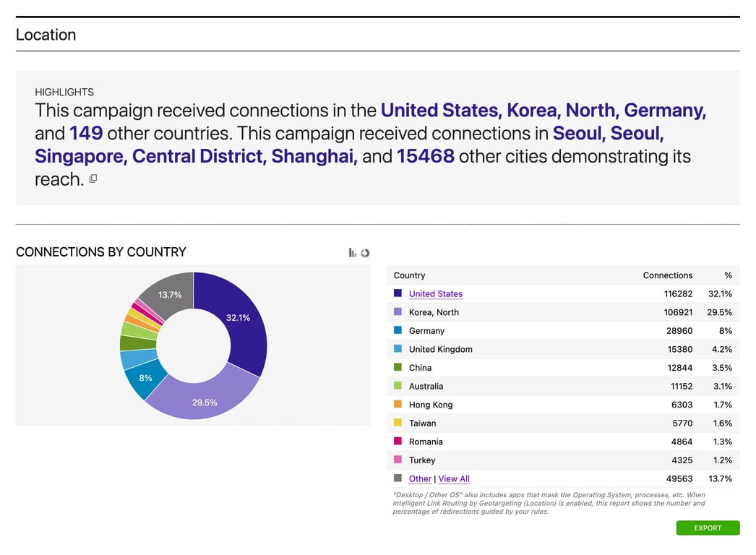Image resolution: width=756 pixels, height=555 pixels.
Task: Switch to bar chart view icon
Action: tap(352, 253)
